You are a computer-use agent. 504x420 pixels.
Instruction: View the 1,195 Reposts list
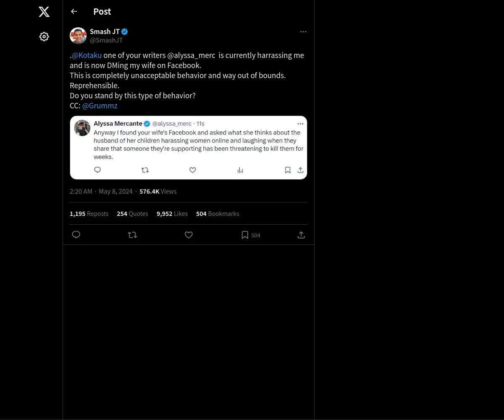(x=89, y=214)
